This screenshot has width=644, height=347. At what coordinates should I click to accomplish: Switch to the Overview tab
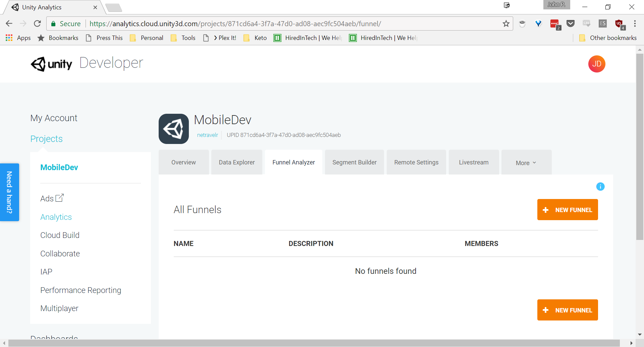[183, 162]
